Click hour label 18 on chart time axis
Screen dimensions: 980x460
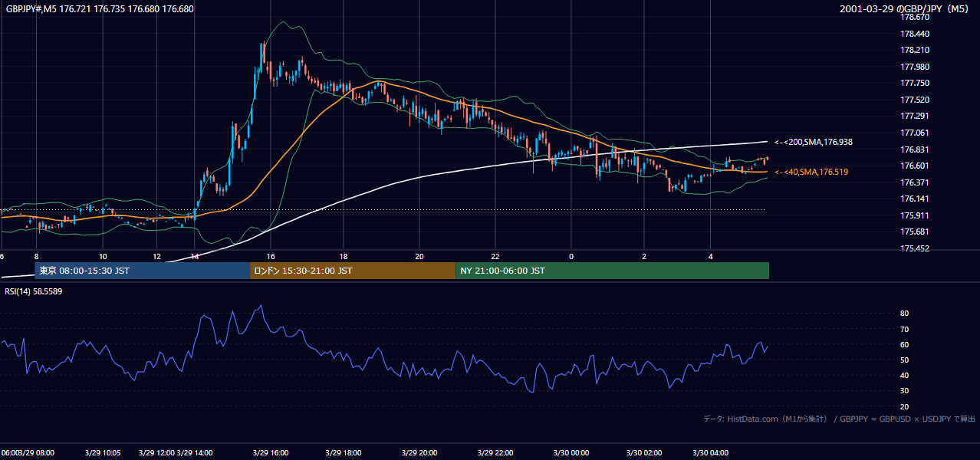tap(344, 256)
